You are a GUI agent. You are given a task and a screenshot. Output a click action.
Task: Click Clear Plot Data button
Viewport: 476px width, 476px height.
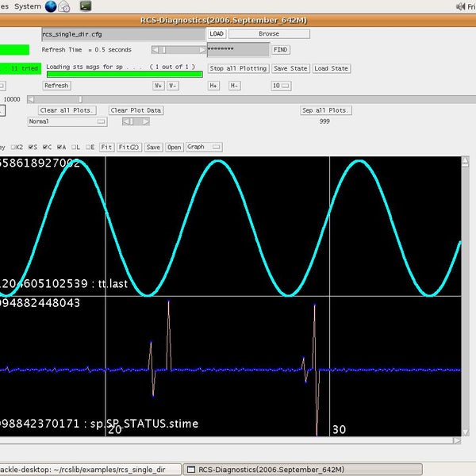coord(136,110)
